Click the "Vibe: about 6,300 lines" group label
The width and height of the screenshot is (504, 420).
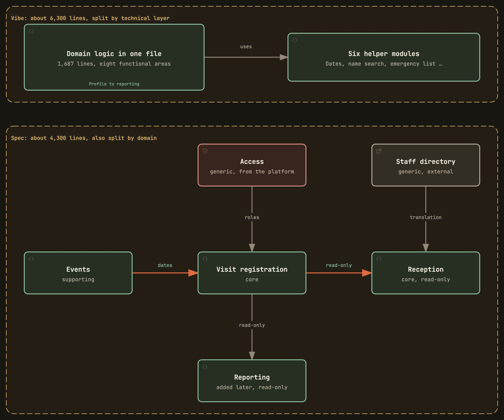coord(90,18)
